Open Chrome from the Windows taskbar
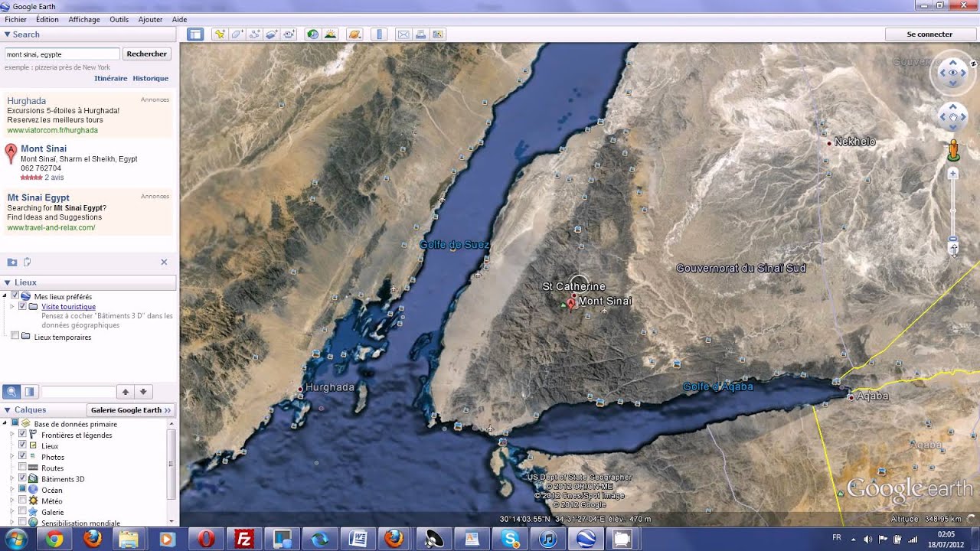The height and width of the screenshot is (551, 980). coord(54,539)
